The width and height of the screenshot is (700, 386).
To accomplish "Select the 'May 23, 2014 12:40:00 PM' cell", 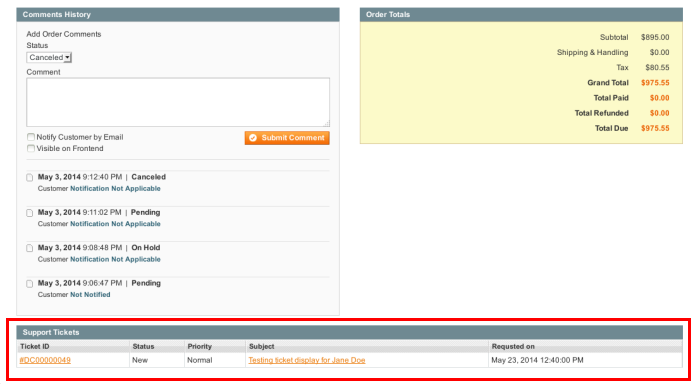I will point(586,360).
